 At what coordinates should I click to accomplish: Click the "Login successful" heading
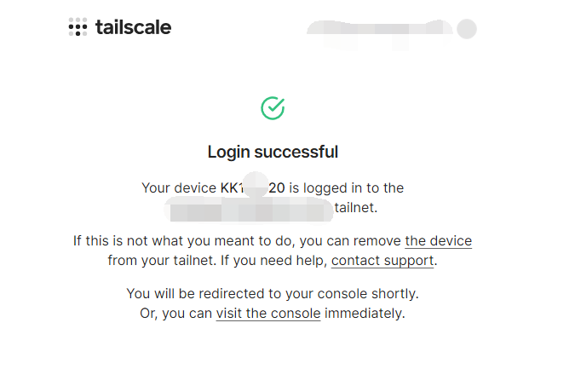(273, 152)
